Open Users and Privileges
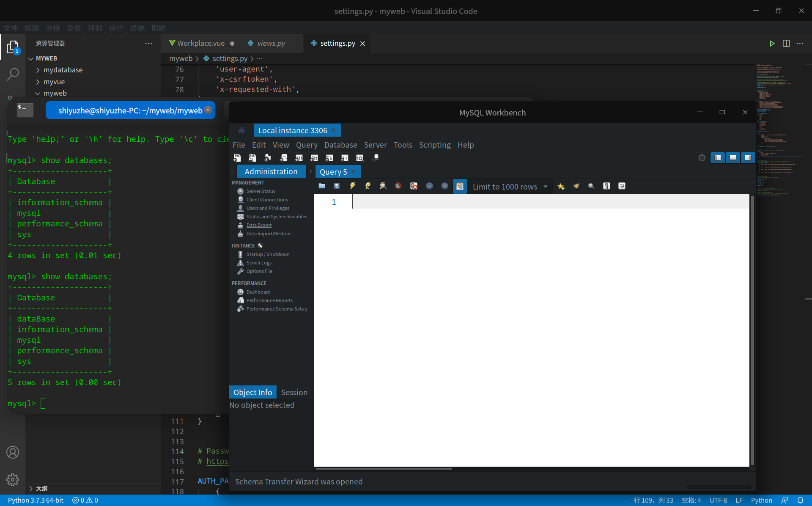The height and width of the screenshot is (506, 812). pyautogui.click(x=268, y=208)
